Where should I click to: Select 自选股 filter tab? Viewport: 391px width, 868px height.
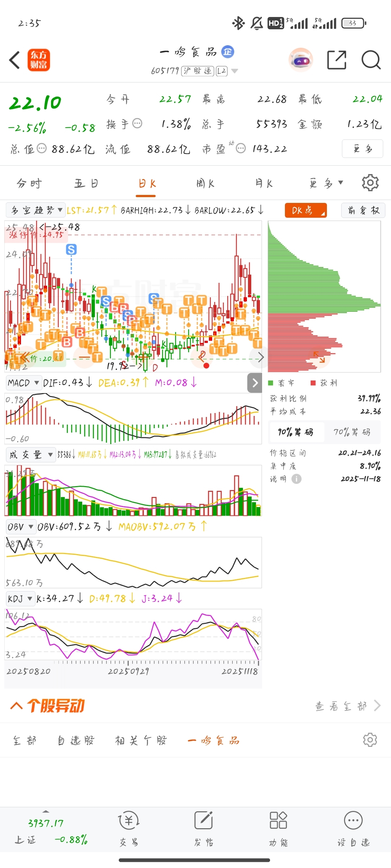point(76,740)
